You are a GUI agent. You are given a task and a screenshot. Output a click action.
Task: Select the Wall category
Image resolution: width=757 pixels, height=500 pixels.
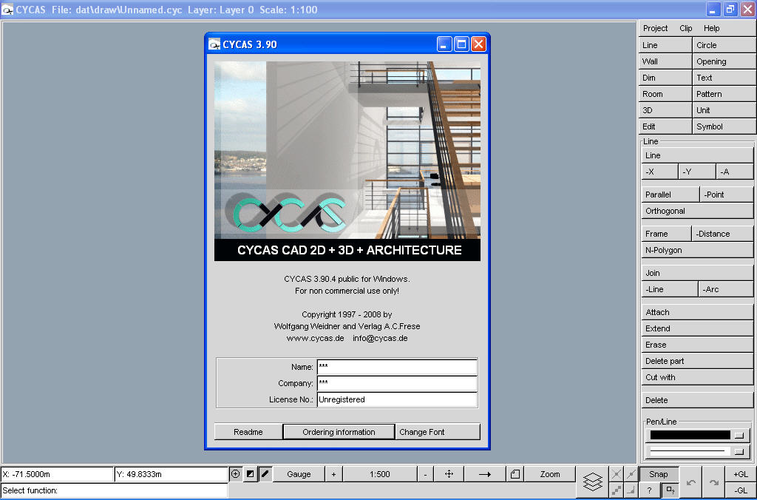coord(665,61)
